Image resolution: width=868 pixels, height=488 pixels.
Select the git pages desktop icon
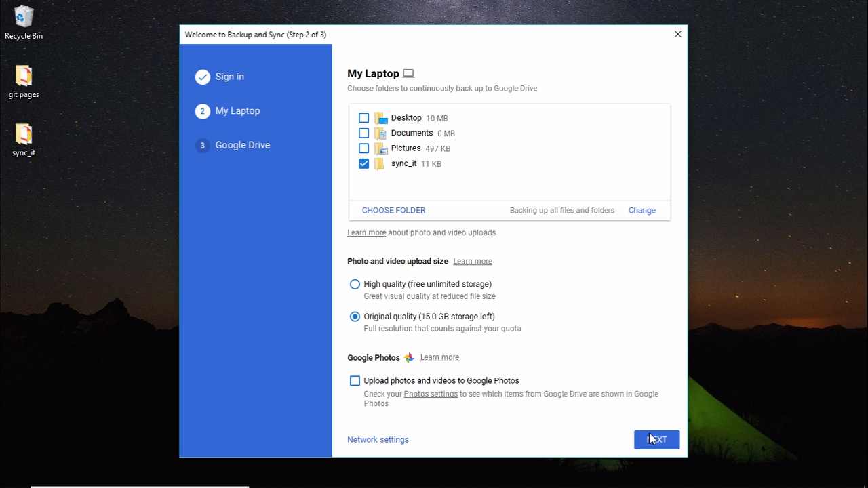[24, 82]
